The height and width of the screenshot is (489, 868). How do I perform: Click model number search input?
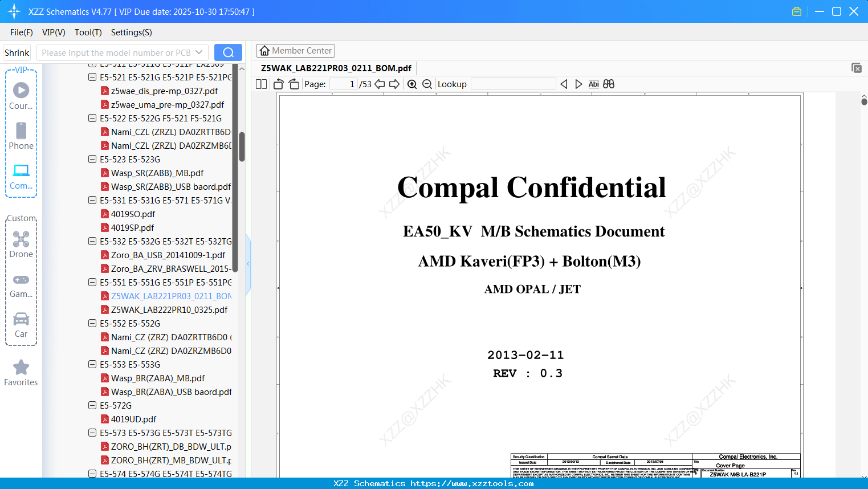point(116,52)
